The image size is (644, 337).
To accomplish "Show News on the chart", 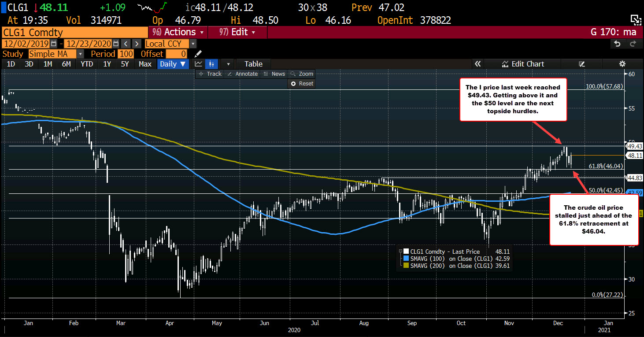I will click(x=274, y=74).
